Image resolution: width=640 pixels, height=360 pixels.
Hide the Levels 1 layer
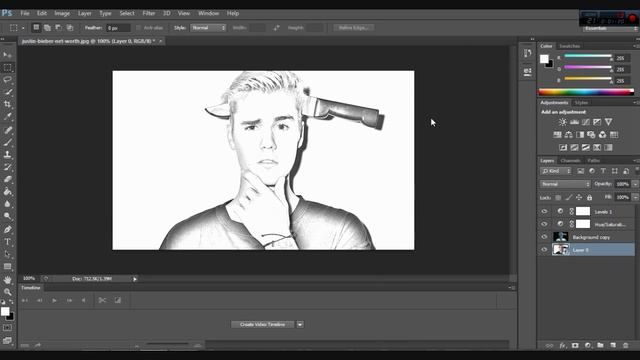point(544,211)
